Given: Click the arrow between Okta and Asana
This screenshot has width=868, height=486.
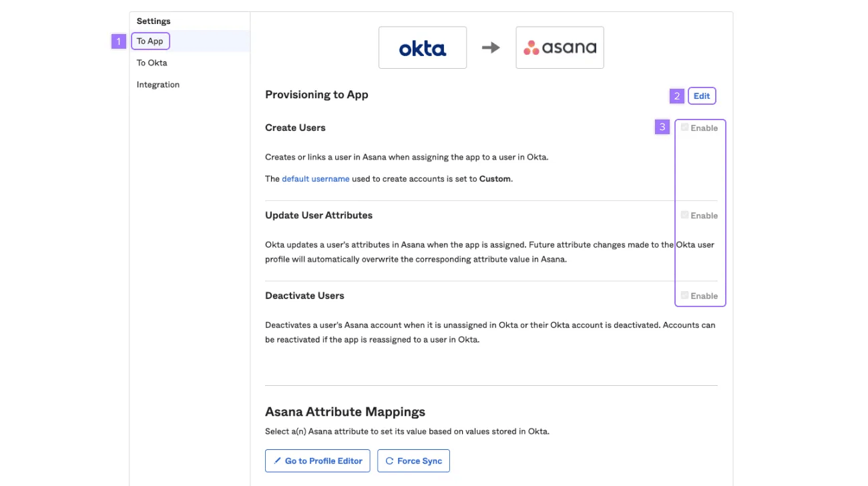Looking at the screenshot, I should 491,48.
